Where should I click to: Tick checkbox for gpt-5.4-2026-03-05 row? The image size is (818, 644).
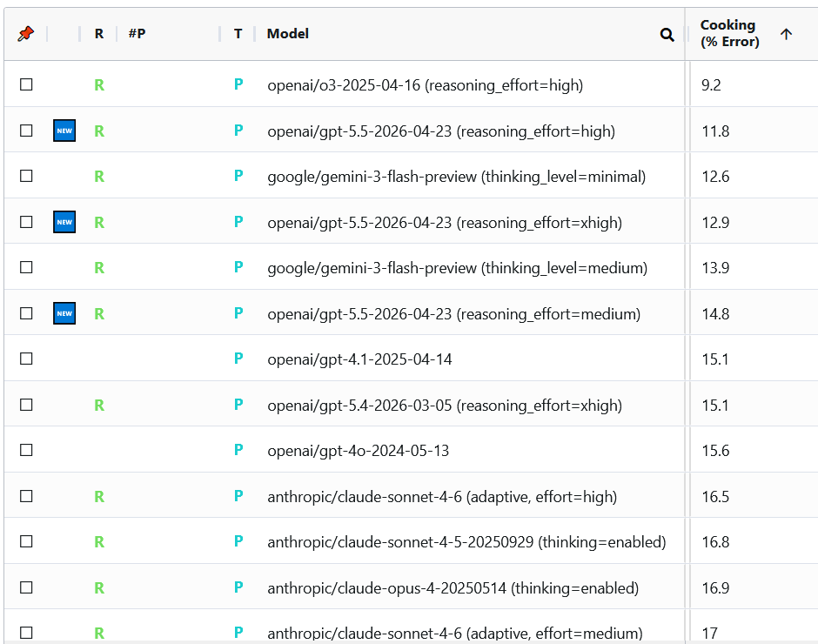click(26, 405)
